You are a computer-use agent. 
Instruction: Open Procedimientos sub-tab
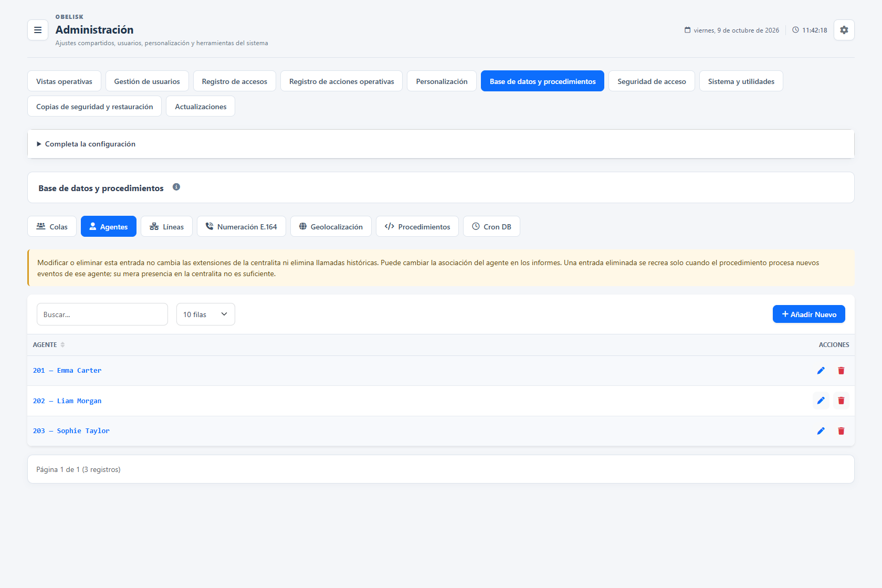[x=417, y=226]
